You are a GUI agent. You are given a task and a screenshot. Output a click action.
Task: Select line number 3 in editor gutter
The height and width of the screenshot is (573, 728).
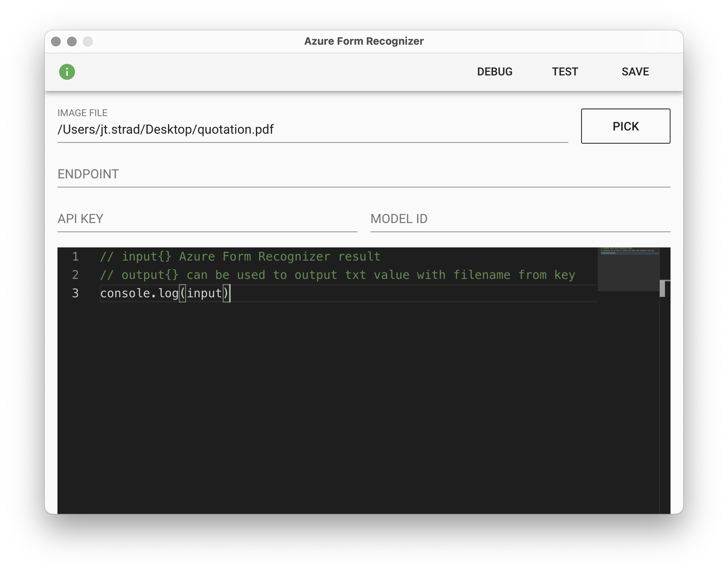click(75, 293)
